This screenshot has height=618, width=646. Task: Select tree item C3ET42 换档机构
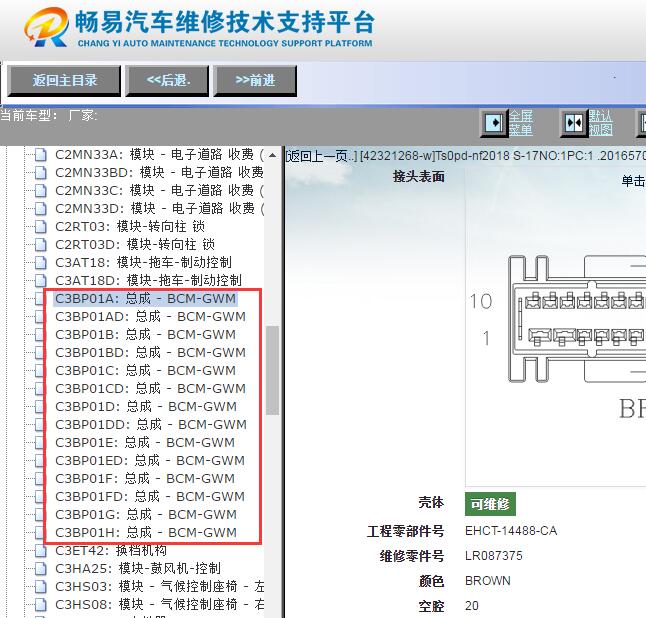coord(111,550)
